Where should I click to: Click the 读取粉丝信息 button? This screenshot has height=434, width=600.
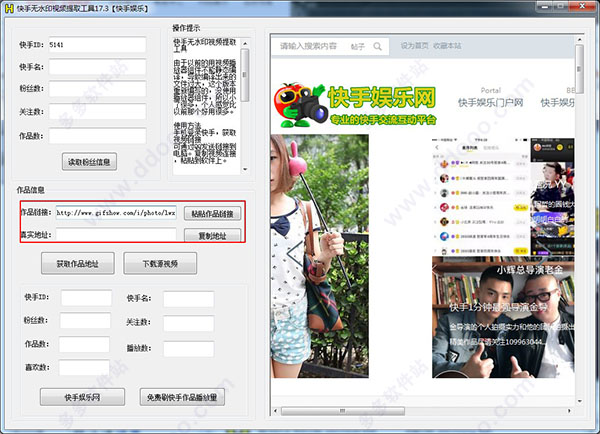pyautogui.click(x=89, y=162)
